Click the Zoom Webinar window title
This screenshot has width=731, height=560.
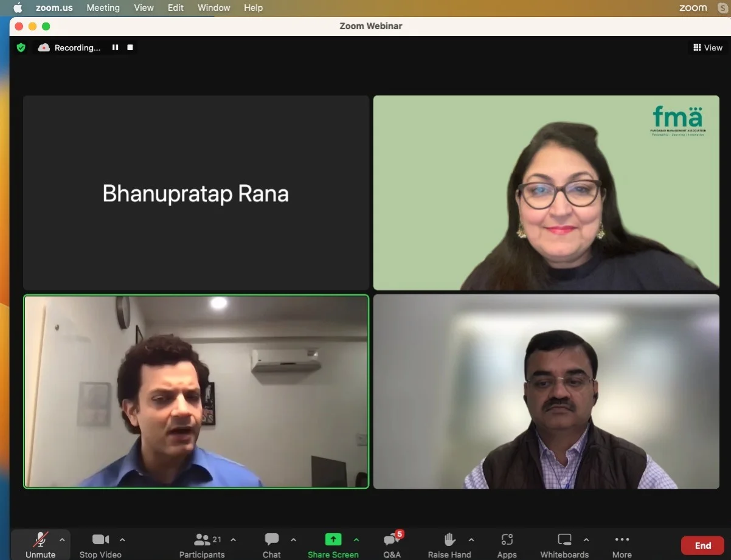(371, 26)
